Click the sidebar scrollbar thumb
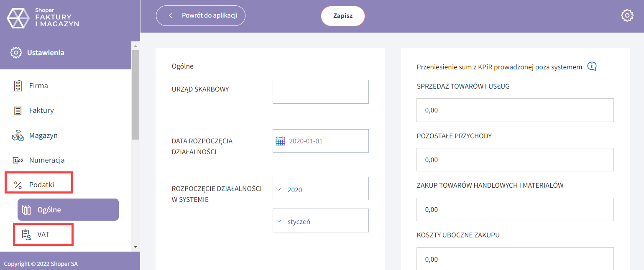 (135, 94)
